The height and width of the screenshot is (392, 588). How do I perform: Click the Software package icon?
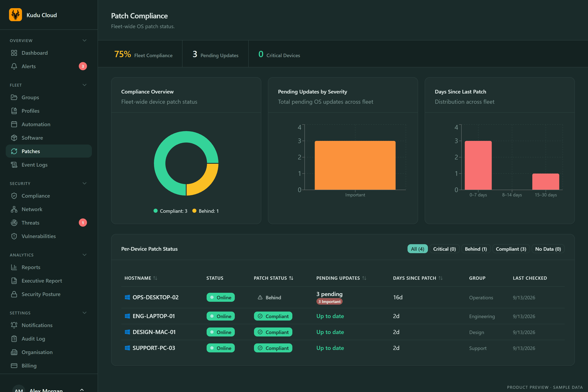pos(14,138)
